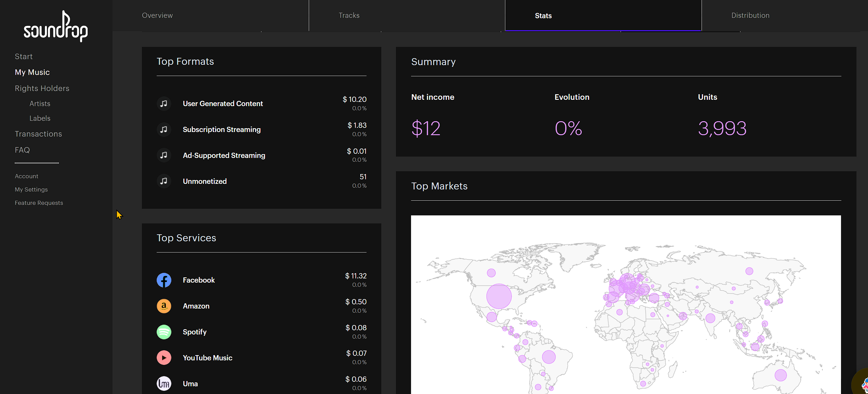Click the Soundrop logo

coord(56,26)
